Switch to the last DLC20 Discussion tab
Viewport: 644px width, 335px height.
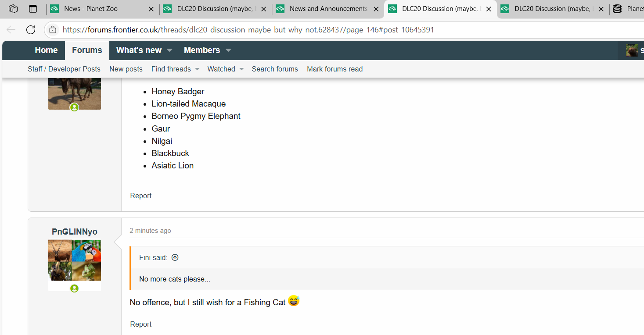click(x=553, y=9)
